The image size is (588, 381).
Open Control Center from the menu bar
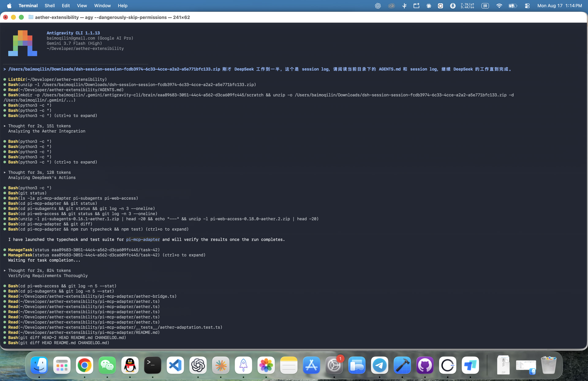point(527,6)
